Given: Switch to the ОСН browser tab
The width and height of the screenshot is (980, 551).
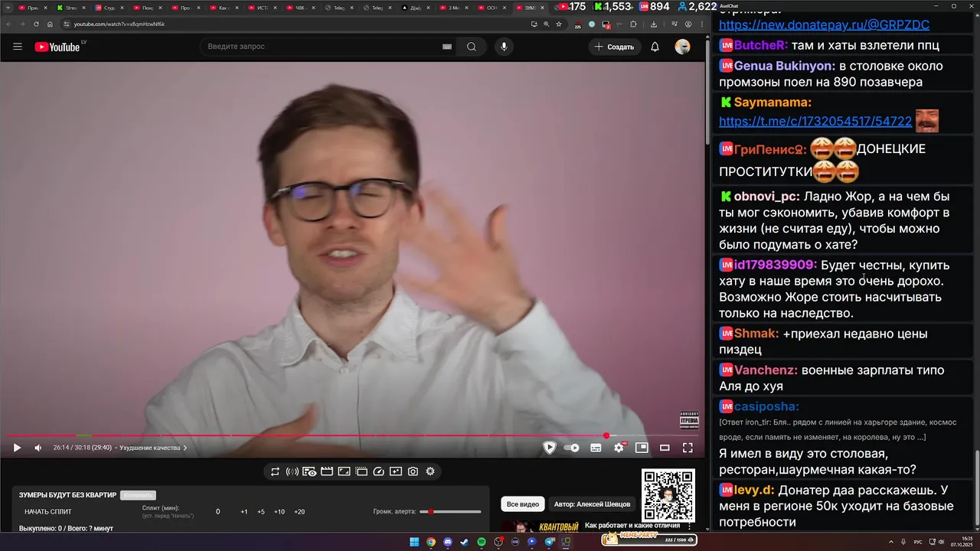Looking at the screenshot, I should [x=492, y=8].
